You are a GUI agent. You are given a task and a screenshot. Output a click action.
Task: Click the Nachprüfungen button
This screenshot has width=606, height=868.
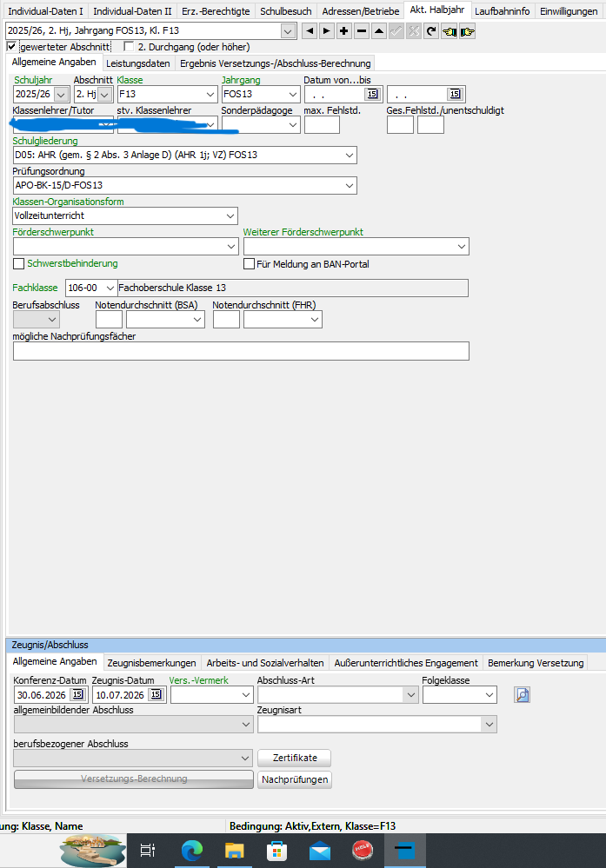tap(295, 779)
